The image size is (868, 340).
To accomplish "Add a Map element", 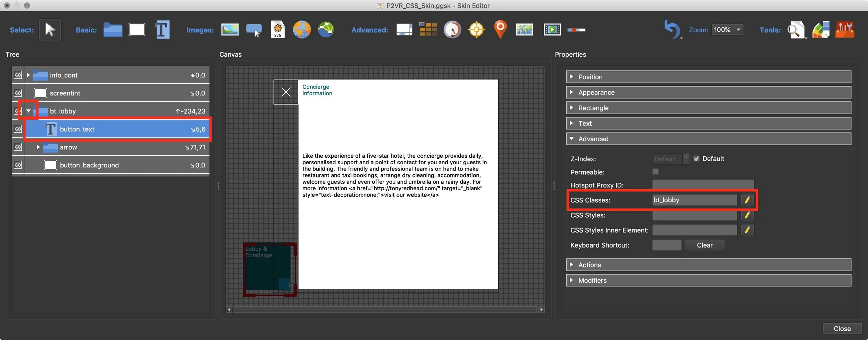I will click(524, 30).
